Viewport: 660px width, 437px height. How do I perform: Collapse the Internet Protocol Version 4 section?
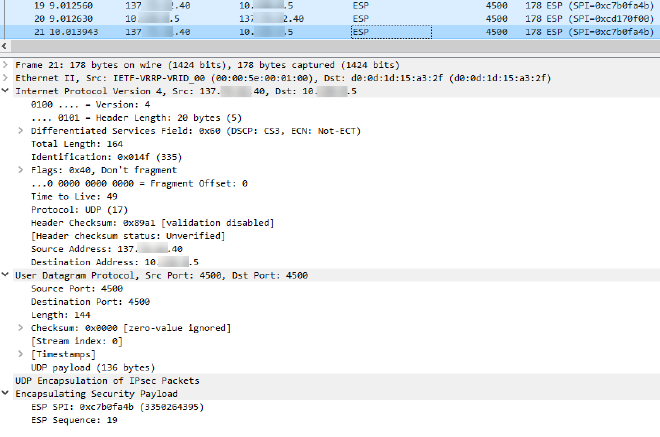click(x=7, y=91)
